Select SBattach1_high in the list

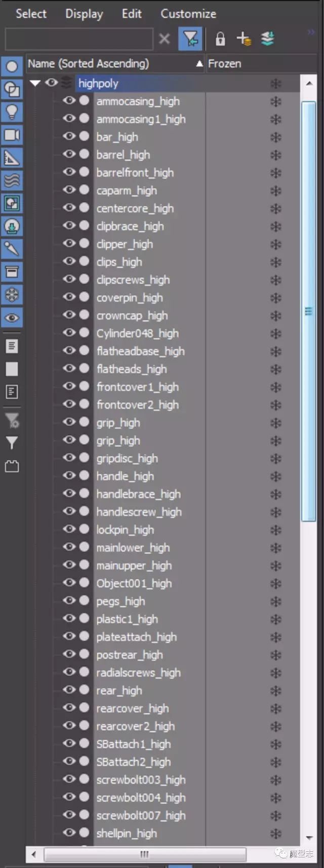[x=134, y=744]
